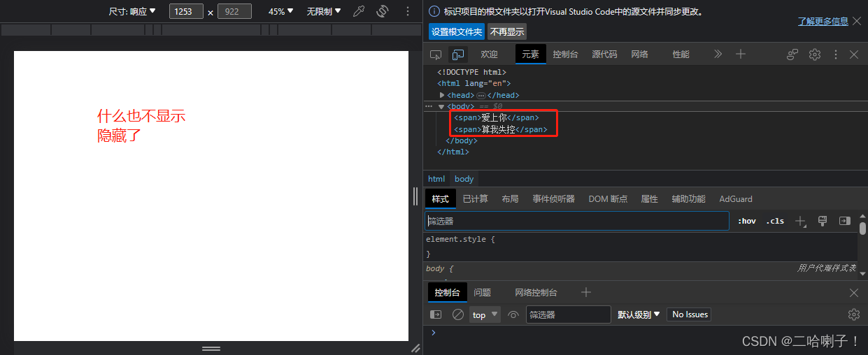Open the ellipsis actions menu beside body

[x=429, y=106]
